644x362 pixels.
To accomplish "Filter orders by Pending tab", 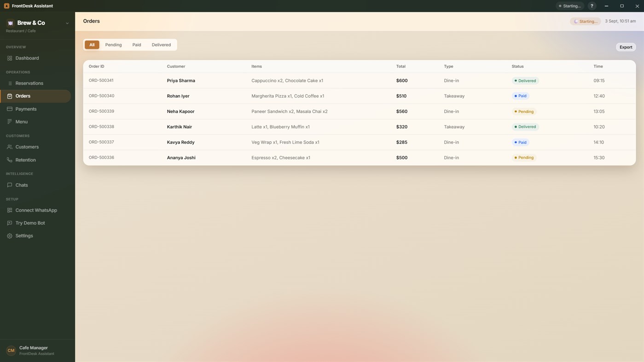I will click(x=113, y=45).
